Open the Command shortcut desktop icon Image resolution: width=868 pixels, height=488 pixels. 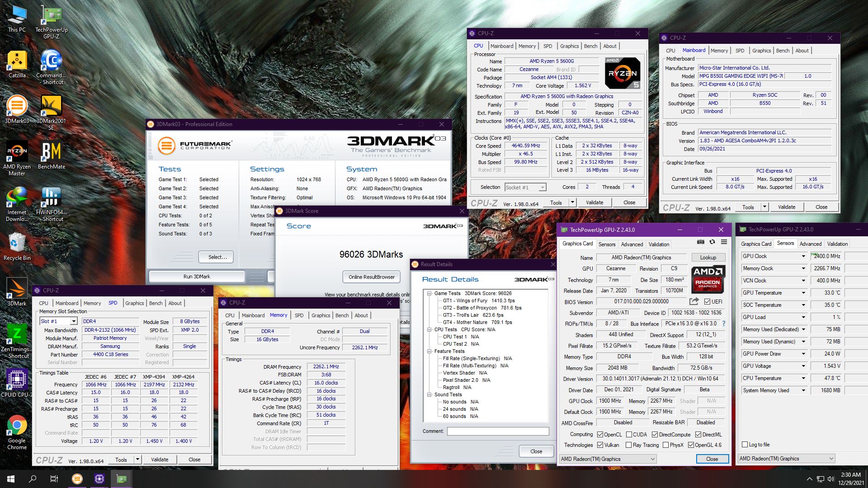[52, 67]
